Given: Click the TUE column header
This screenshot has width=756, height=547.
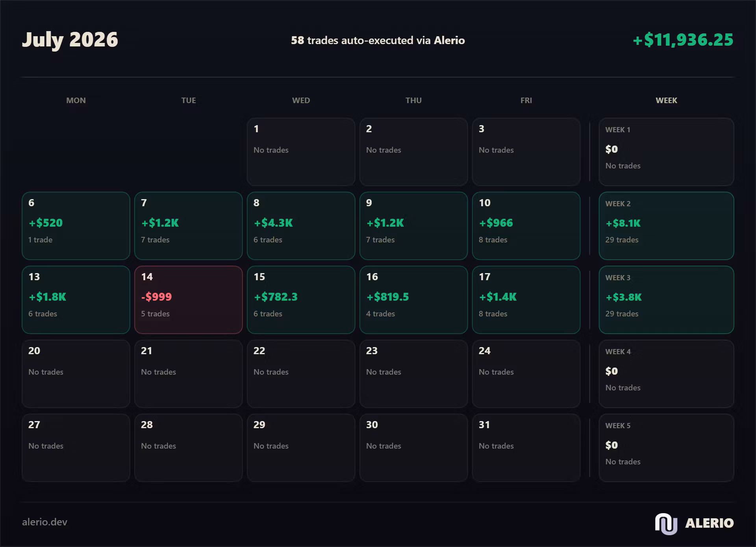Looking at the screenshot, I should (189, 100).
